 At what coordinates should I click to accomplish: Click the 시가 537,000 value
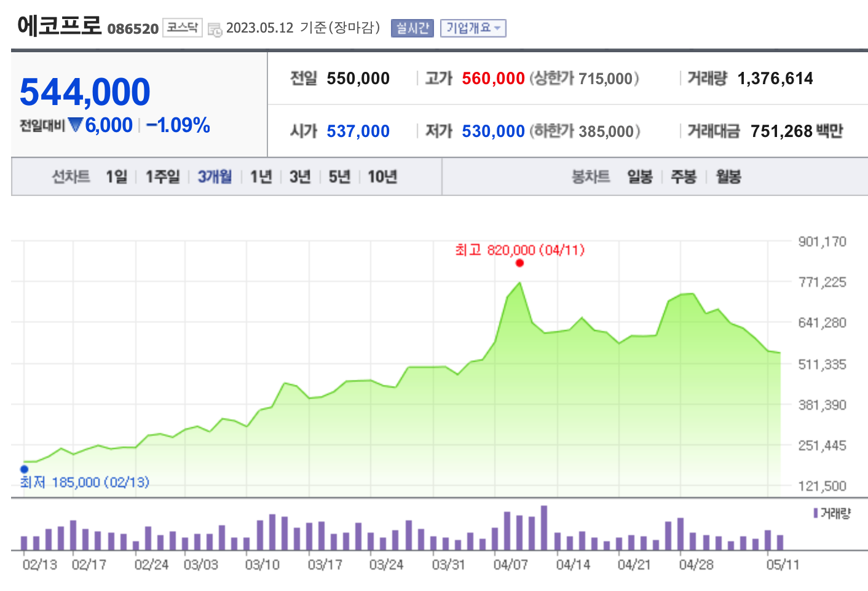click(358, 131)
